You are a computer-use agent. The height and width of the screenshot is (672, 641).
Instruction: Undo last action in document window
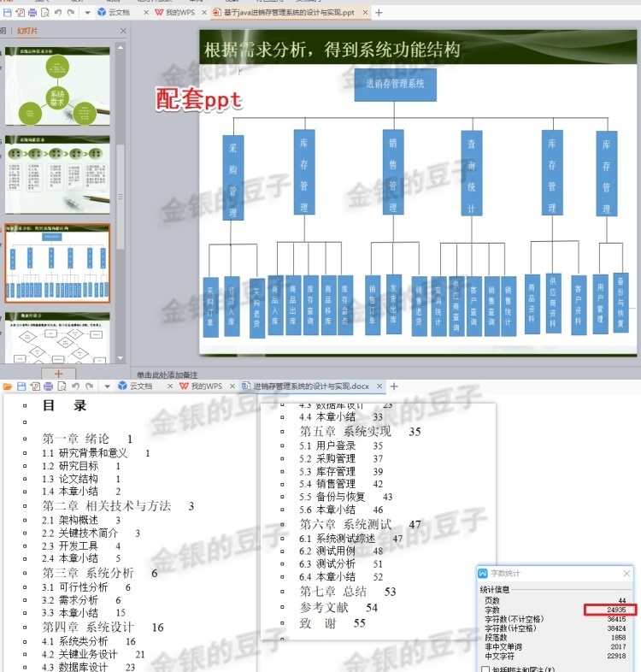76,386
